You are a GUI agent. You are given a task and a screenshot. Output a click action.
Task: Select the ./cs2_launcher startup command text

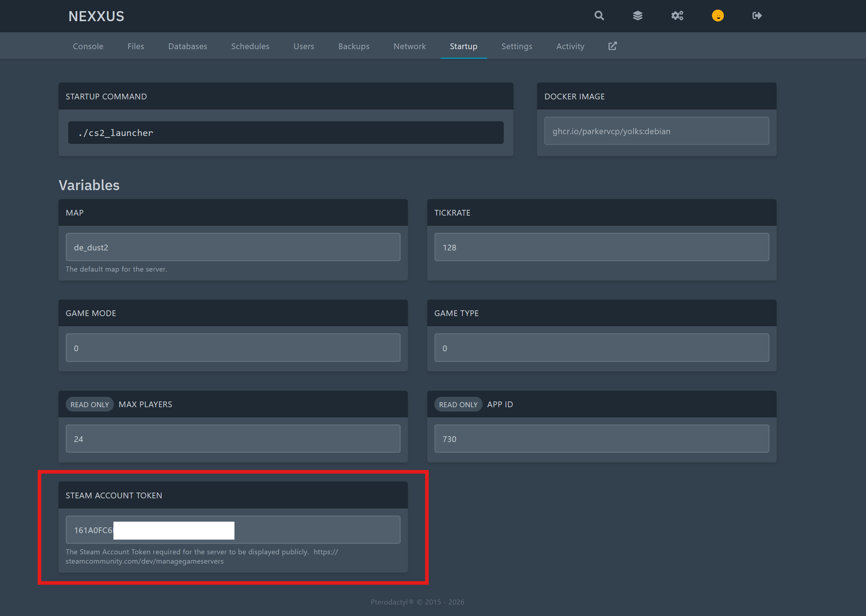point(115,133)
